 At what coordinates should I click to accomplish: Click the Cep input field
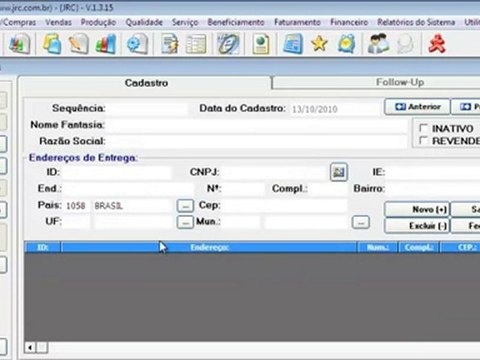tap(284, 206)
